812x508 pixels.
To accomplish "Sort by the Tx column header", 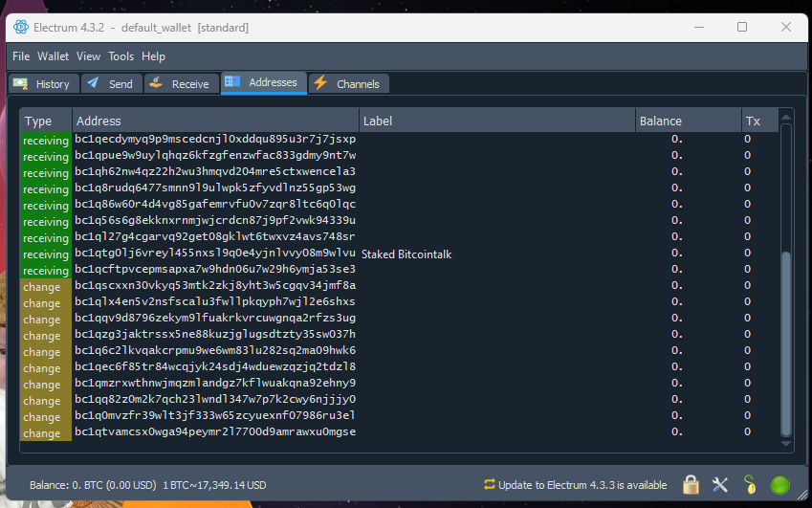I will pyautogui.click(x=759, y=121).
